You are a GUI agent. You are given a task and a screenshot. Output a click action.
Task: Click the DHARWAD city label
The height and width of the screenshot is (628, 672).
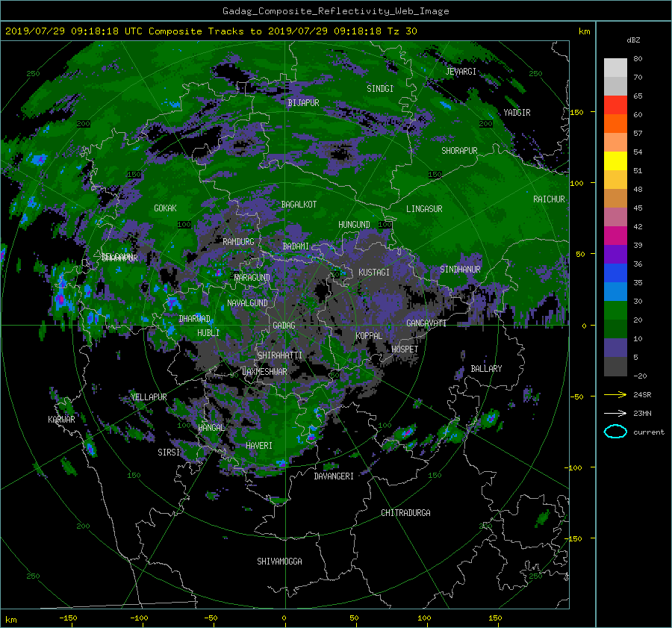[x=194, y=319]
